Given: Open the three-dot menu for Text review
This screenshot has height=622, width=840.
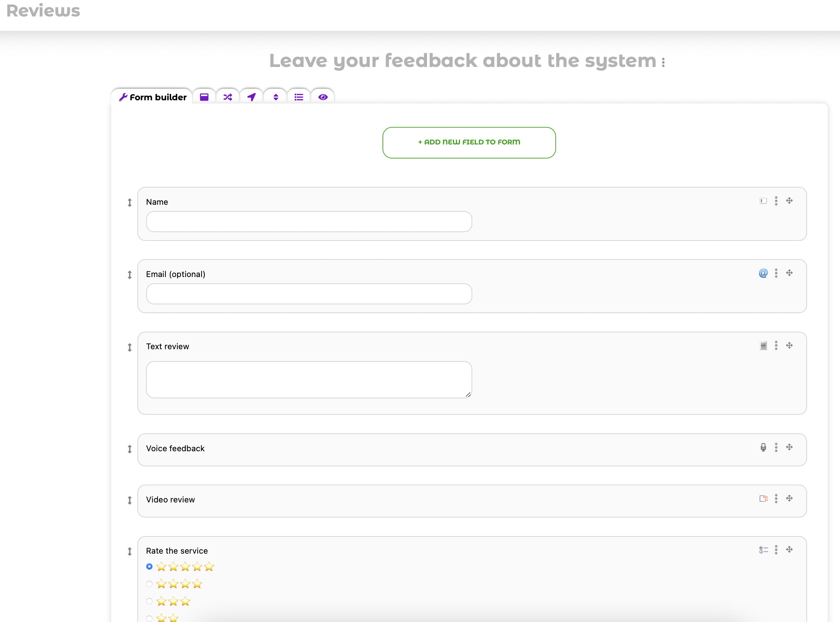Looking at the screenshot, I should (x=776, y=345).
